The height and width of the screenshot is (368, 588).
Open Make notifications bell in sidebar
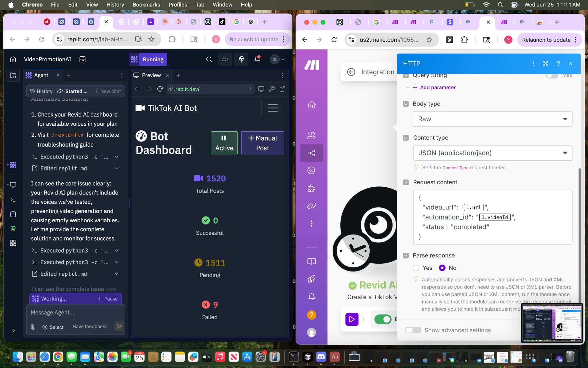(x=311, y=297)
